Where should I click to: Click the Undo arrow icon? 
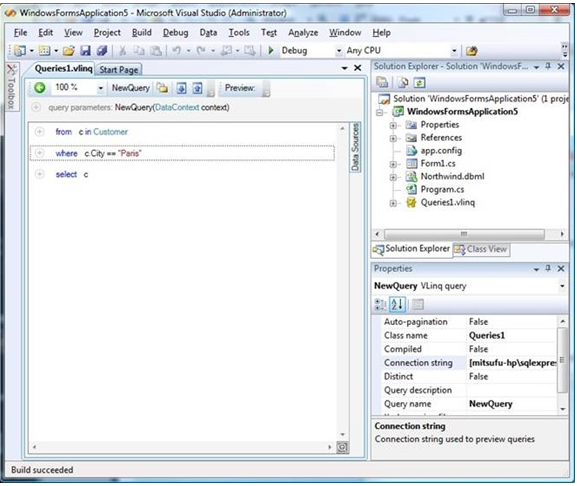tap(177, 50)
